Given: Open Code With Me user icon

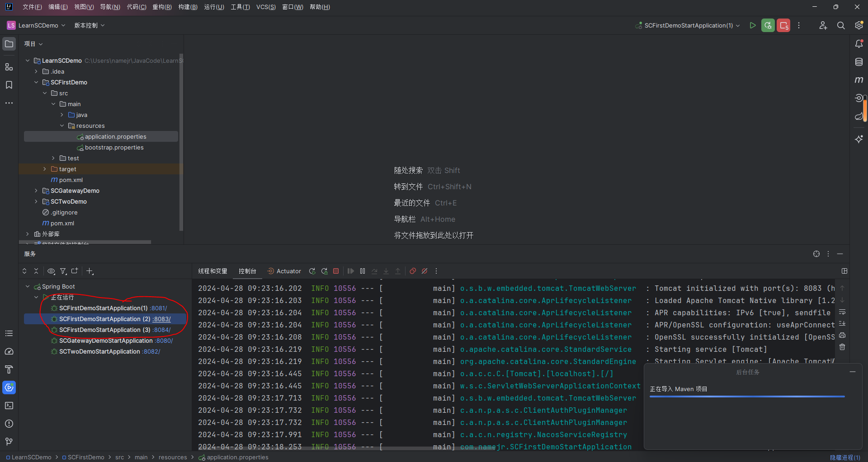Looking at the screenshot, I should point(823,25).
